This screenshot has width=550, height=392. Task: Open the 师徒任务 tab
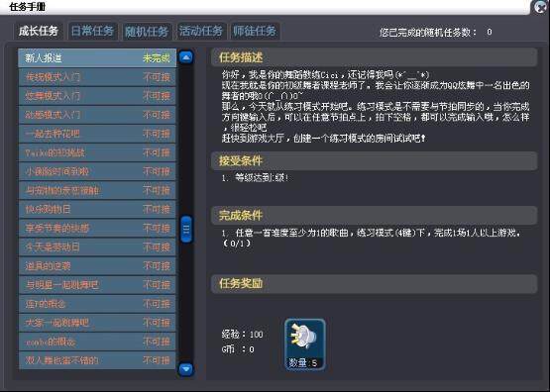coord(255,31)
